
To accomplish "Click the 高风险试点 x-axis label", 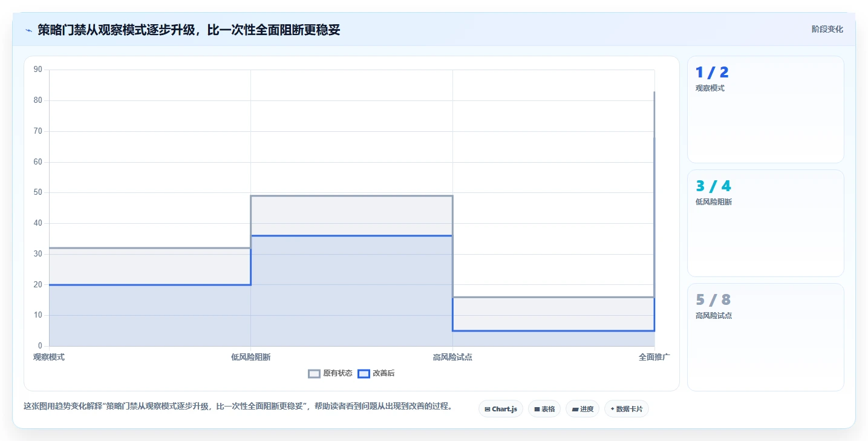I will coord(452,358).
